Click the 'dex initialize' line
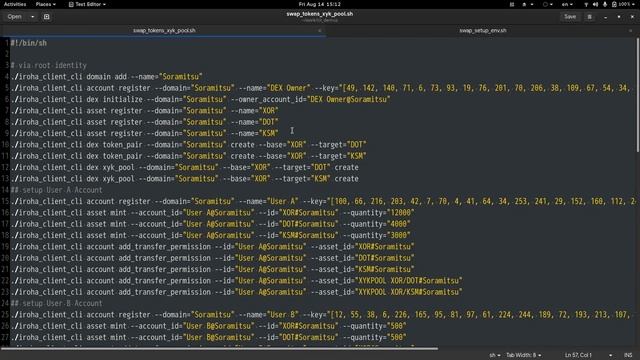Screen dimensions: 640x360 pyautogui.click(x=200, y=99)
